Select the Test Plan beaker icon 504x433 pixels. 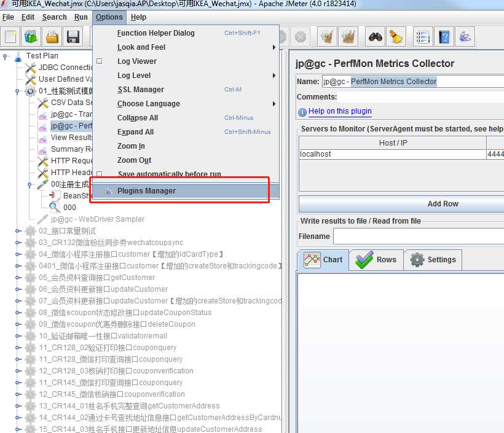(x=18, y=57)
